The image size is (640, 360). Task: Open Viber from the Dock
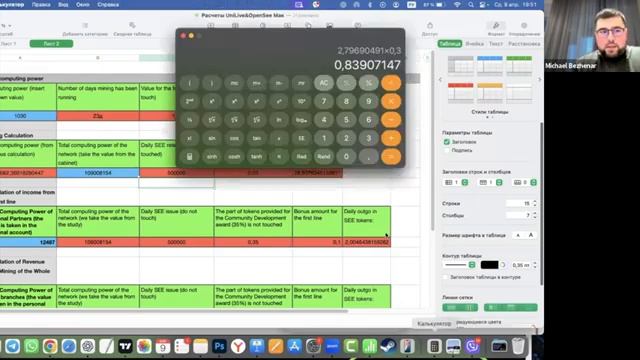click(x=472, y=347)
